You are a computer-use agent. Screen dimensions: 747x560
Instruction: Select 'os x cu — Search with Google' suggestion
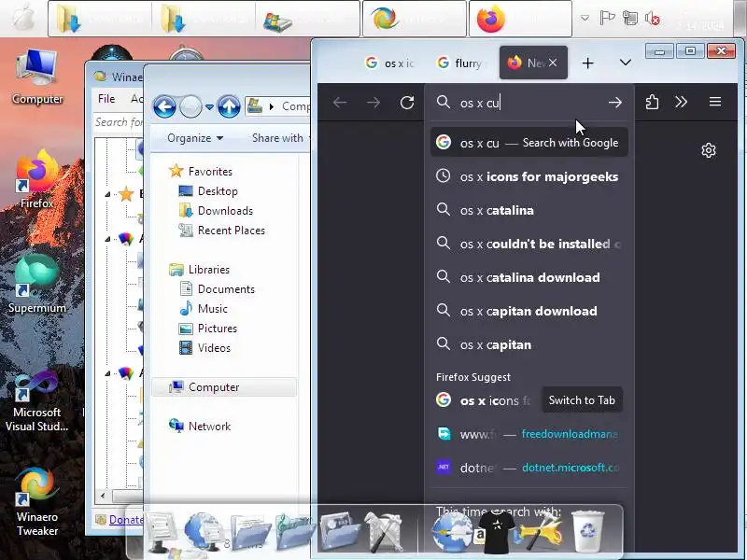click(529, 143)
